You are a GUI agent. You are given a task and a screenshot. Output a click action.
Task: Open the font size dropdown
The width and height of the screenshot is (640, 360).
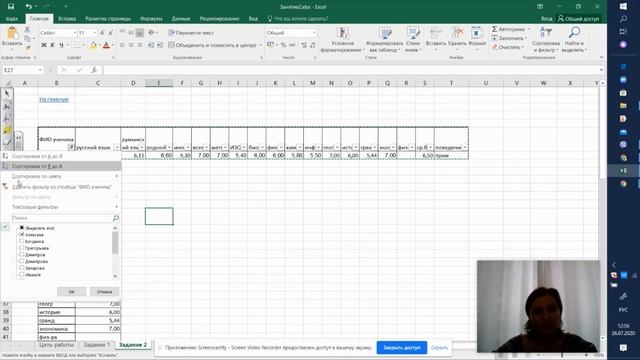(x=95, y=33)
